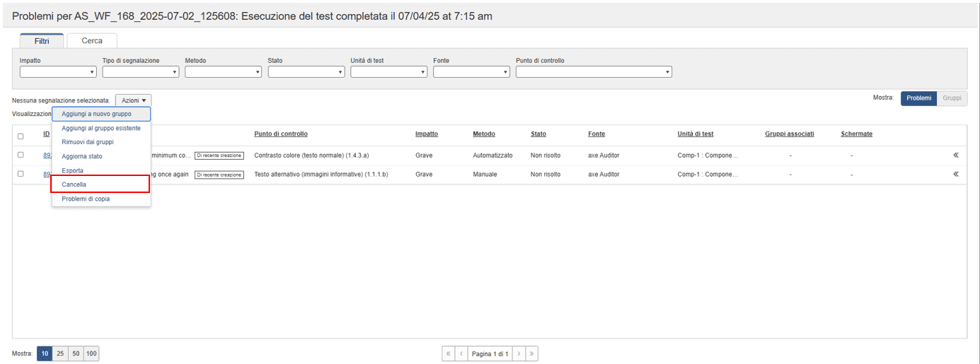Click the previous page chevron icon

(x=461, y=353)
